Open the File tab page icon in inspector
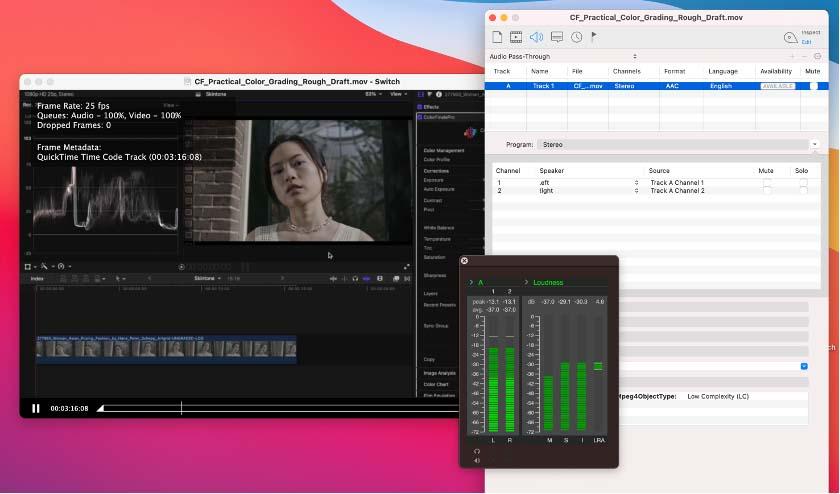Viewport: 840px width, 494px height. pyautogui.click(x=497, y=37)
